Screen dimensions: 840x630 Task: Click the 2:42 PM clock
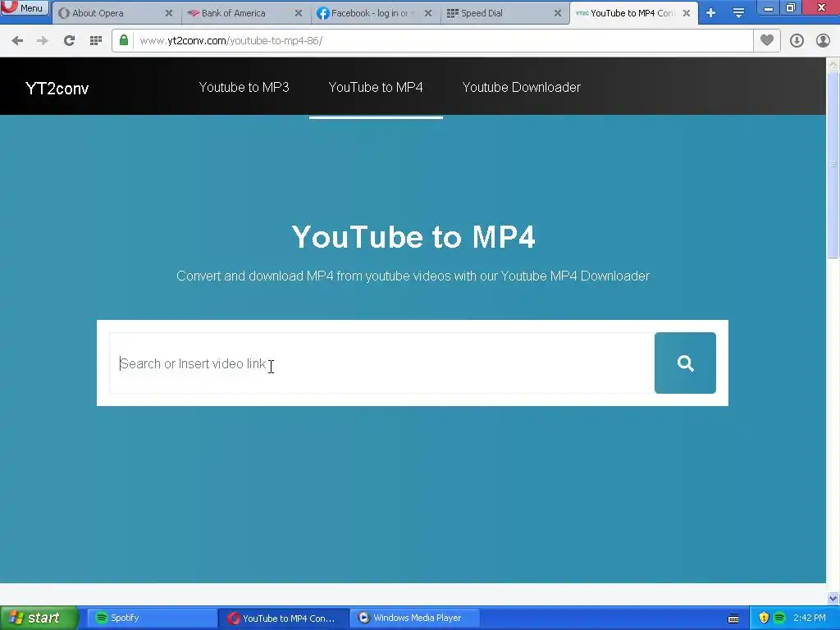click(810, 619)
